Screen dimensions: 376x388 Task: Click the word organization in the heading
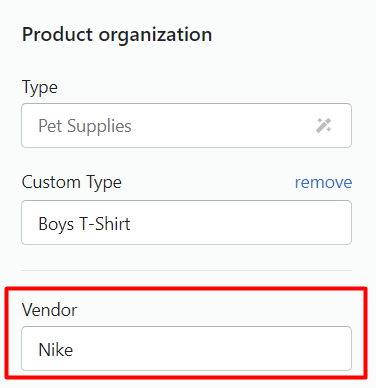(155, 36)
